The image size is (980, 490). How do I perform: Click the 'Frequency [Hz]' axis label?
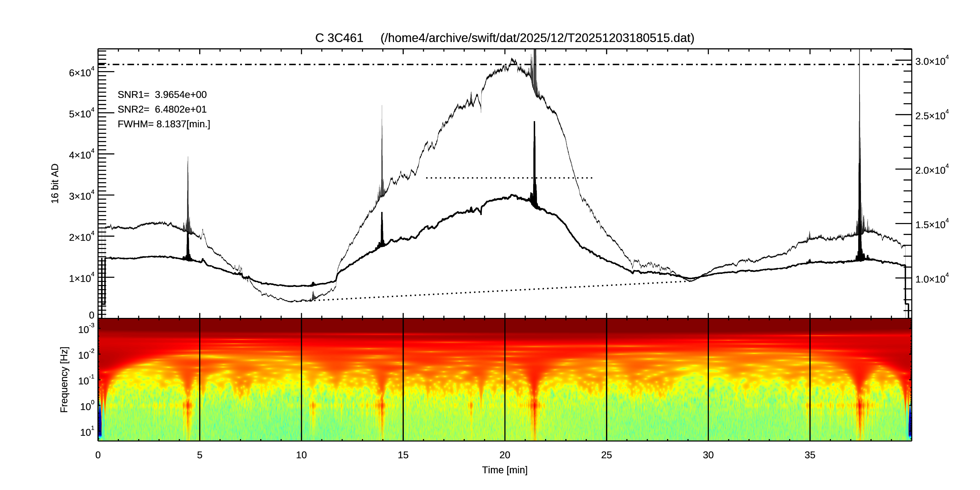64,379
